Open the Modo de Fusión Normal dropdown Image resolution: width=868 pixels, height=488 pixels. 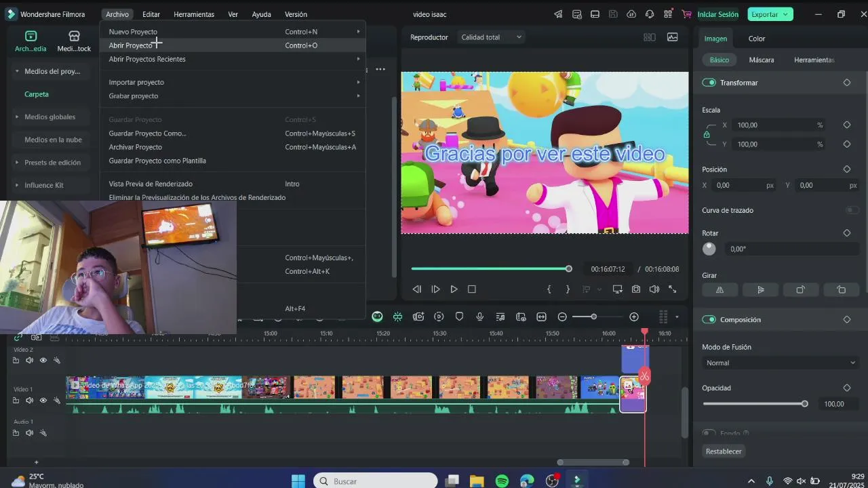(781, 363)
